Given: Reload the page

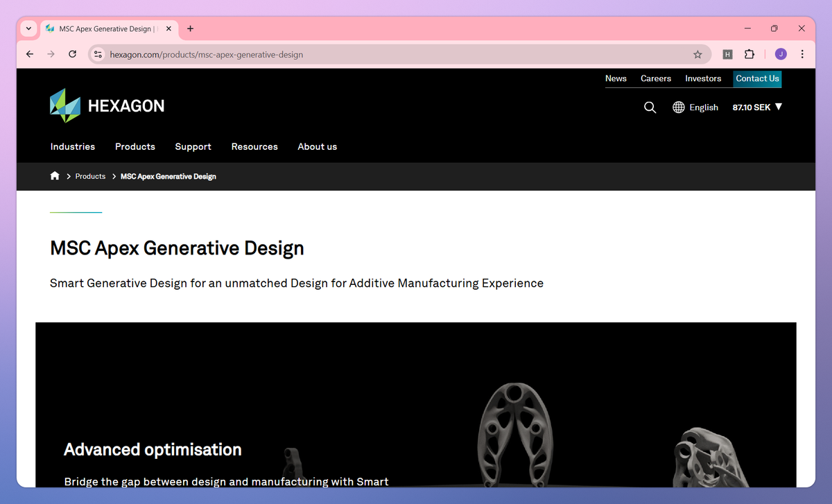Looking at the screenshot, I should (x=72, y=54).
